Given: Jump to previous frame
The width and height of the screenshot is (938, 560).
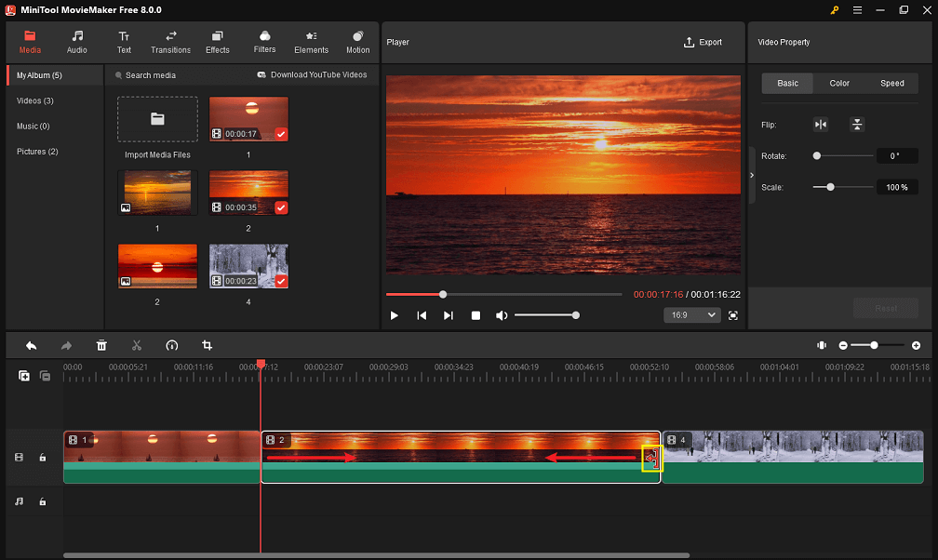Looking at the screenshot, I should (x=422, y=315).
